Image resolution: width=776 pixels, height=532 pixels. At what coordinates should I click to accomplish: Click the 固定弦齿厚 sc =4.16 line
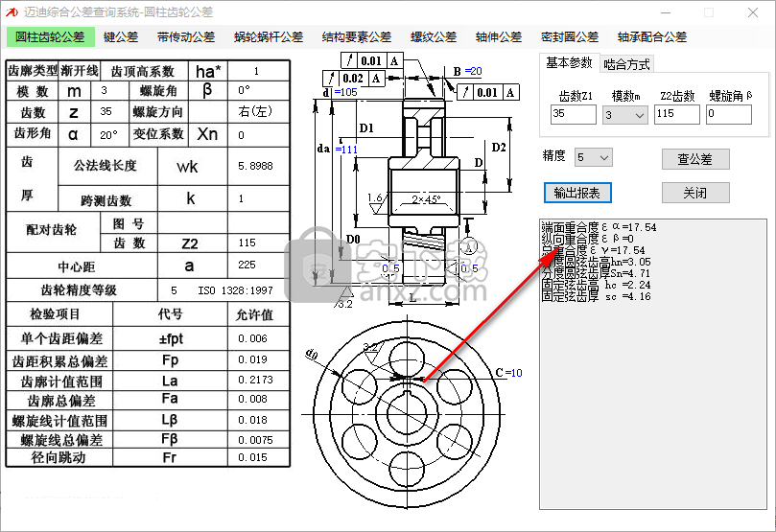pos(596,296)
